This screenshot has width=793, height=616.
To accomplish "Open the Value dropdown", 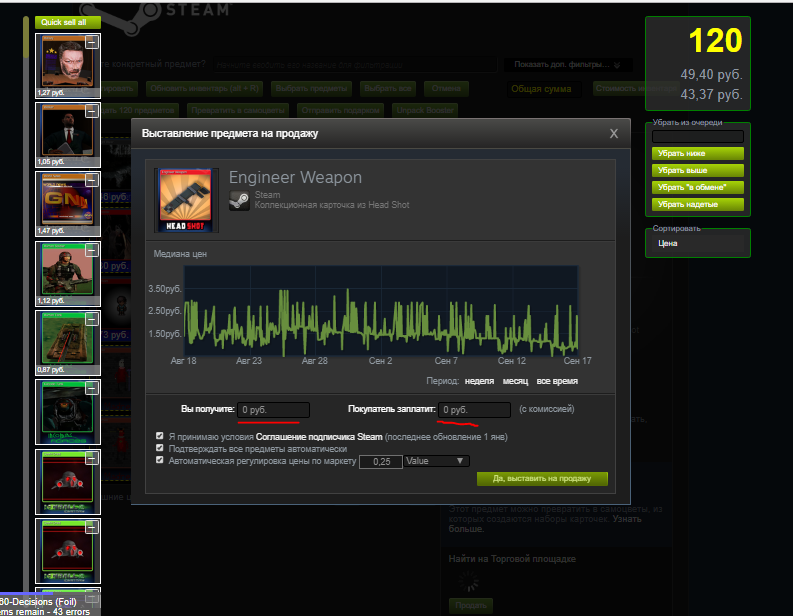I will click(436, 461).
